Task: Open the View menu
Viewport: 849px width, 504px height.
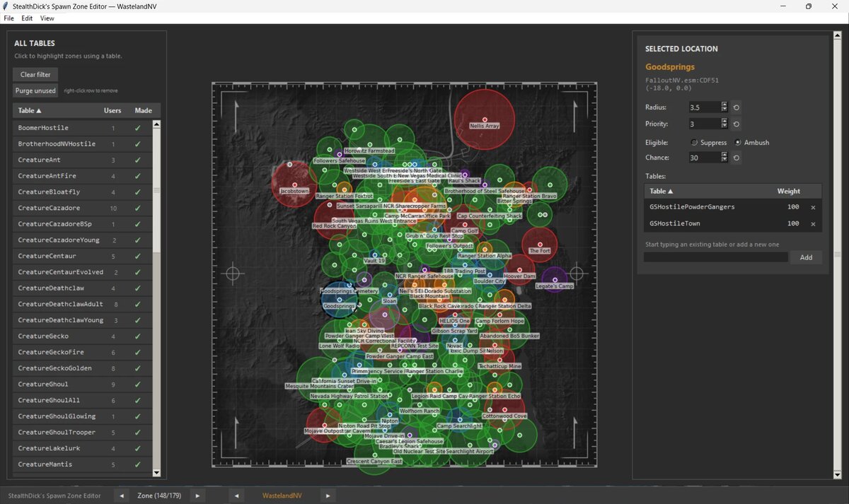Action: pyautogui.click(x=47, y=18)
